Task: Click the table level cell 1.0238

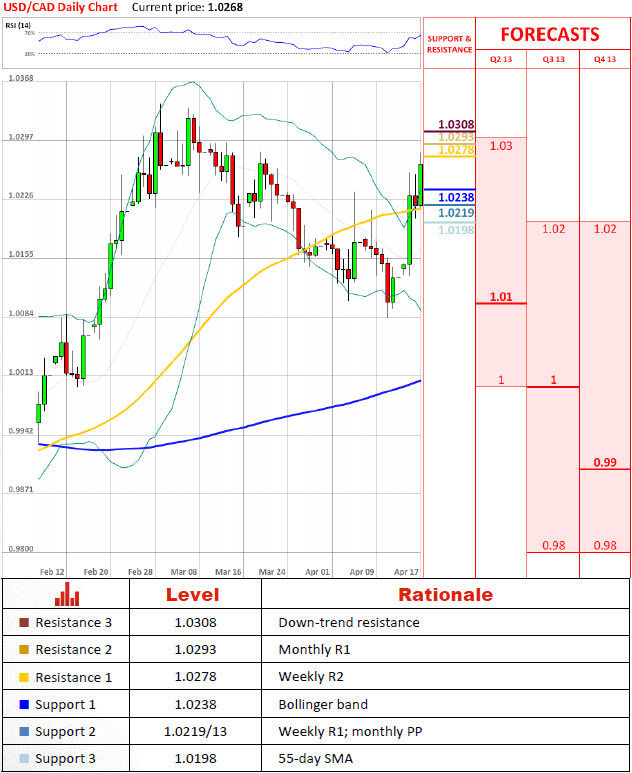Action: point(195,704)
